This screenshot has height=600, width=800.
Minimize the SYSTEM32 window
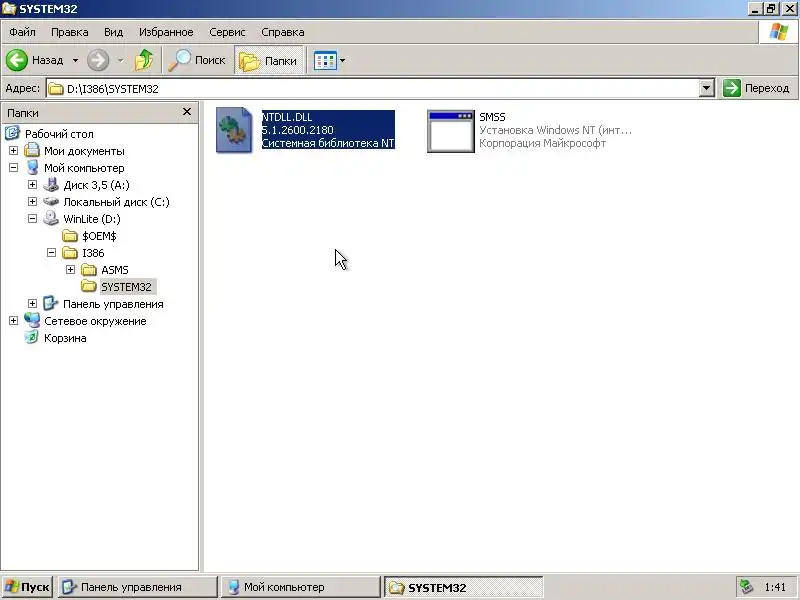click(x=755, y=9)
